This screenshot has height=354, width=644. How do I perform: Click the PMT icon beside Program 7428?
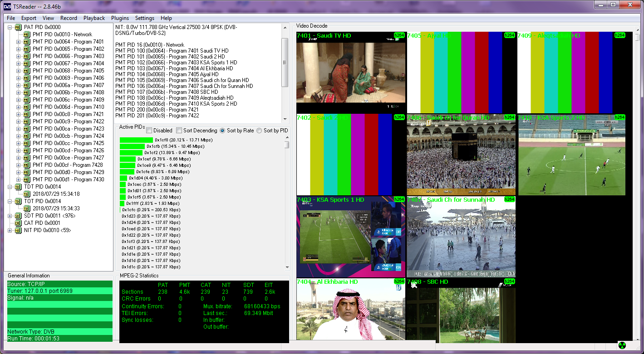click(x=27, y=165)
